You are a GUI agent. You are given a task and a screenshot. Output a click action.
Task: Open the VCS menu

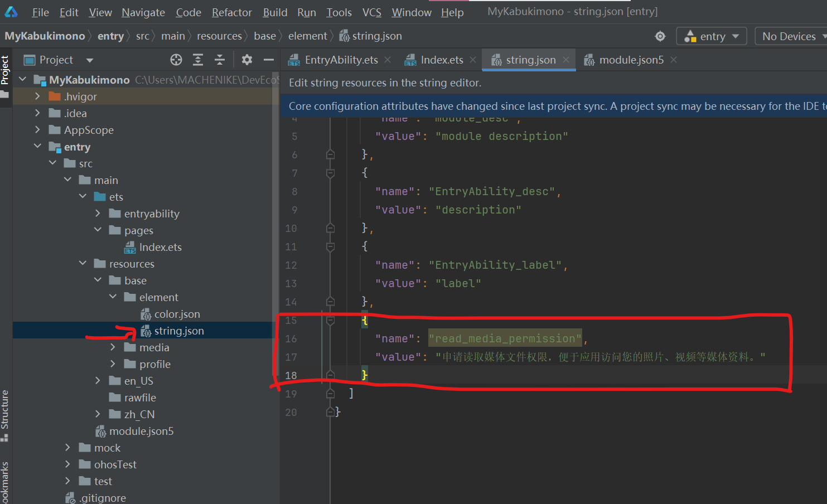coord(372,12)
